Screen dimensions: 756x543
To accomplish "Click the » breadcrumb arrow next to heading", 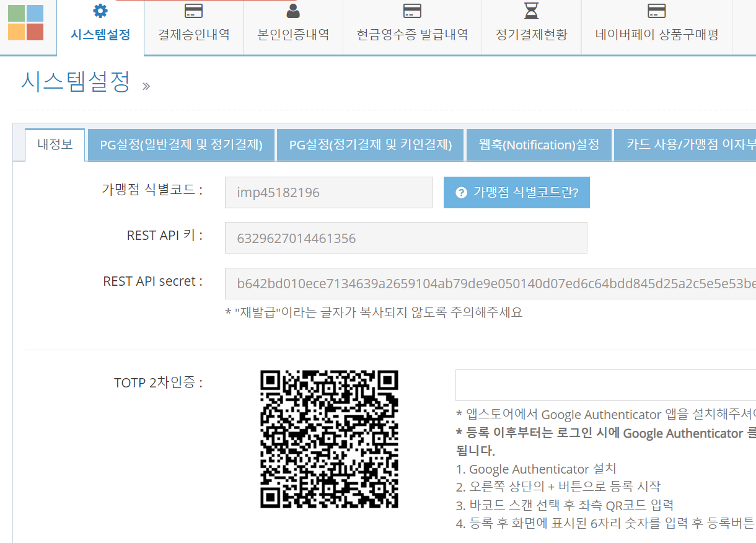I will coord(146,86).
